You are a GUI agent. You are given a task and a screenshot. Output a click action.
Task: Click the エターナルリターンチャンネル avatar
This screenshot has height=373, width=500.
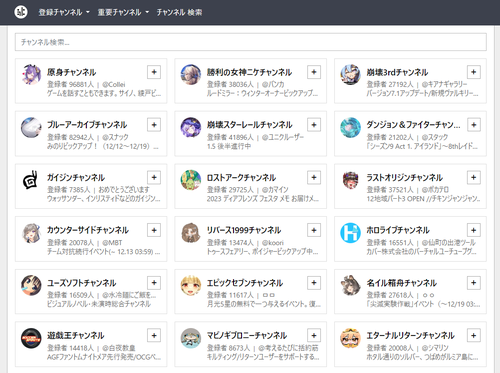click(350, 338)
